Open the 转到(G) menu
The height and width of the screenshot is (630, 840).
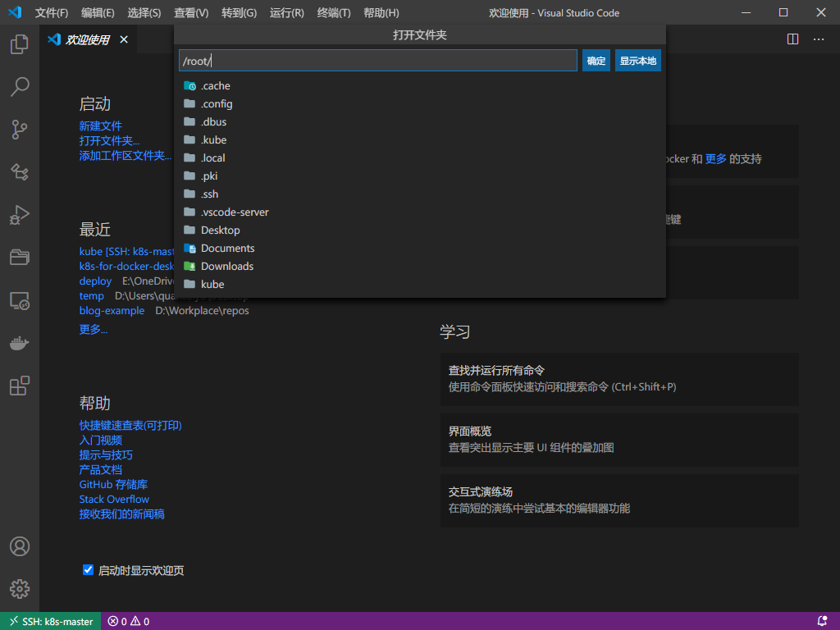[x=239, y=13]
